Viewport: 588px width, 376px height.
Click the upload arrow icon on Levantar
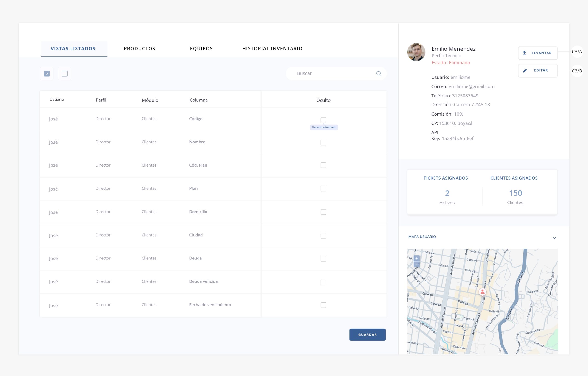coord(524,53)
